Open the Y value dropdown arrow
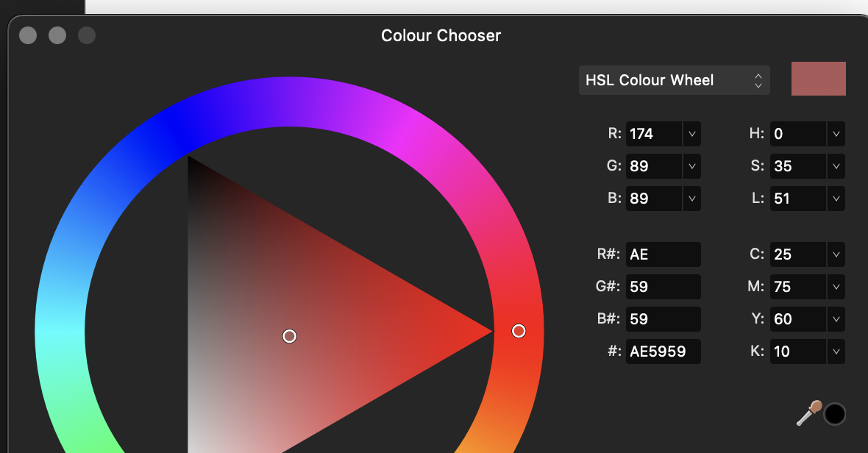Image resolution: width=868 pixels, height=453 pixels. (835, 319)
